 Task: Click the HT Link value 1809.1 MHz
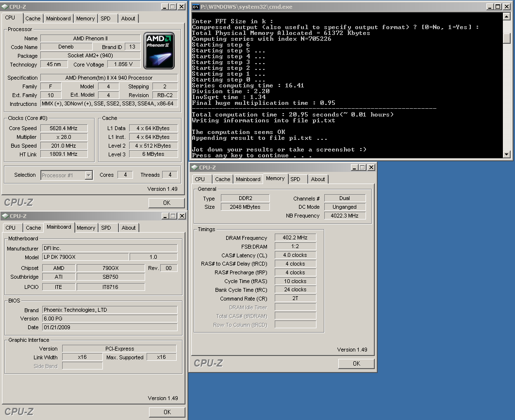point(64,154)
